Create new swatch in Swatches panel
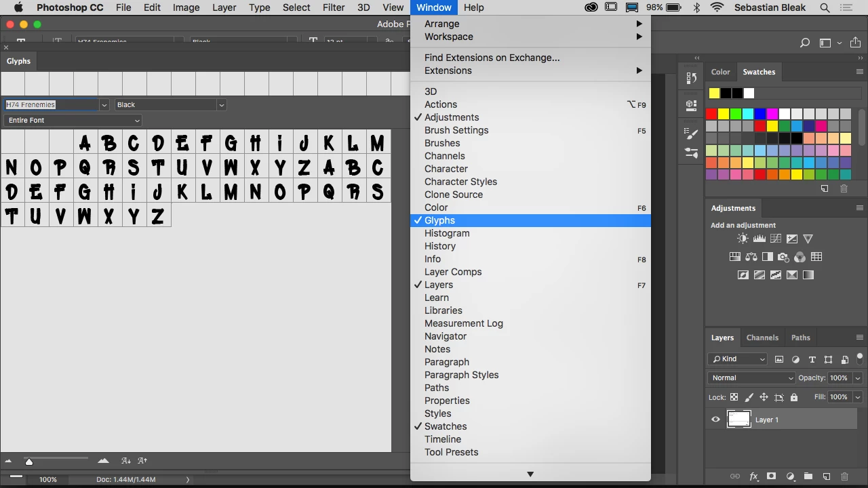The width and height of the screenshot is (868, 488). (x=825, y=188)
